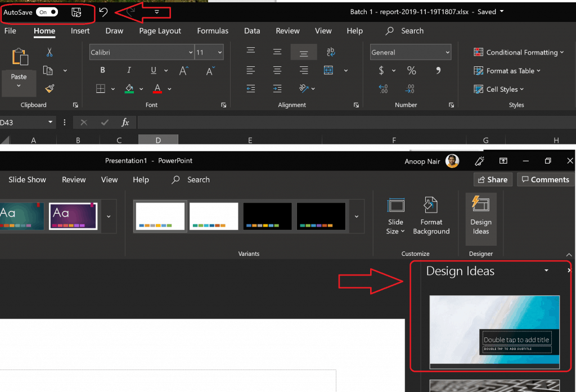Click the Save icon in Excel title bar

(x=76, y=12)
